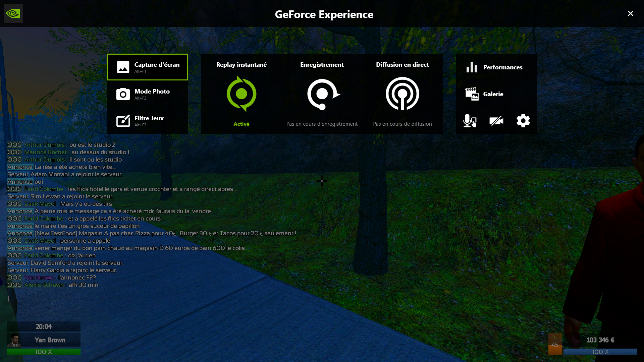Click the chat text input cursor line
644x362 pixels.
[x=9, y=299]
